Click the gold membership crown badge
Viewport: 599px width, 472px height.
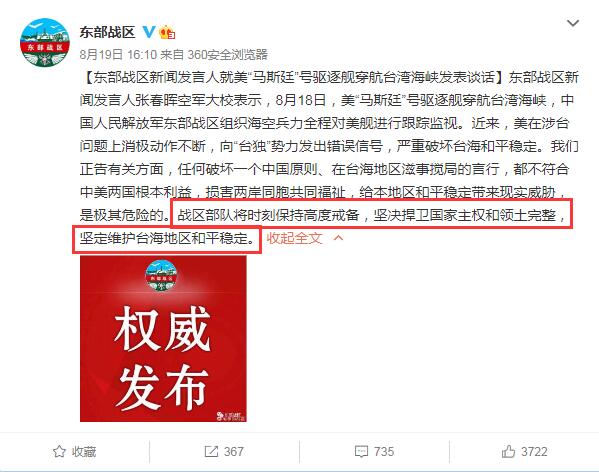click(167, 32)
